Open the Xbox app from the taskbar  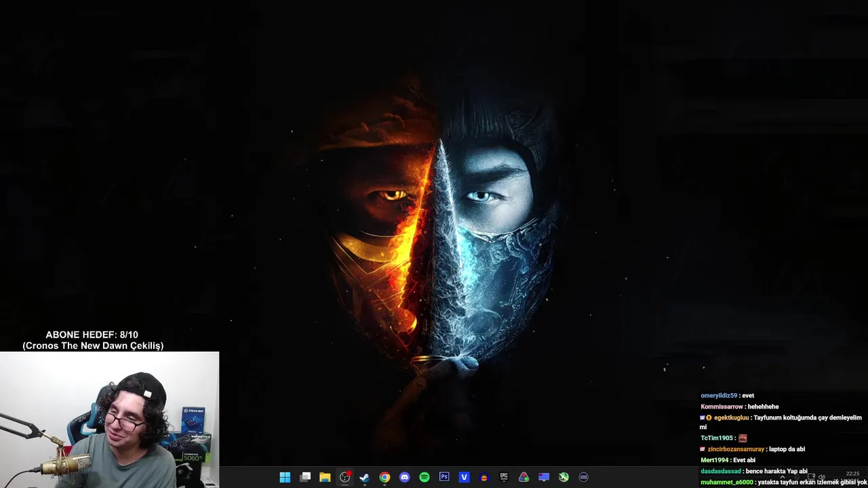[x=564, y=477]
